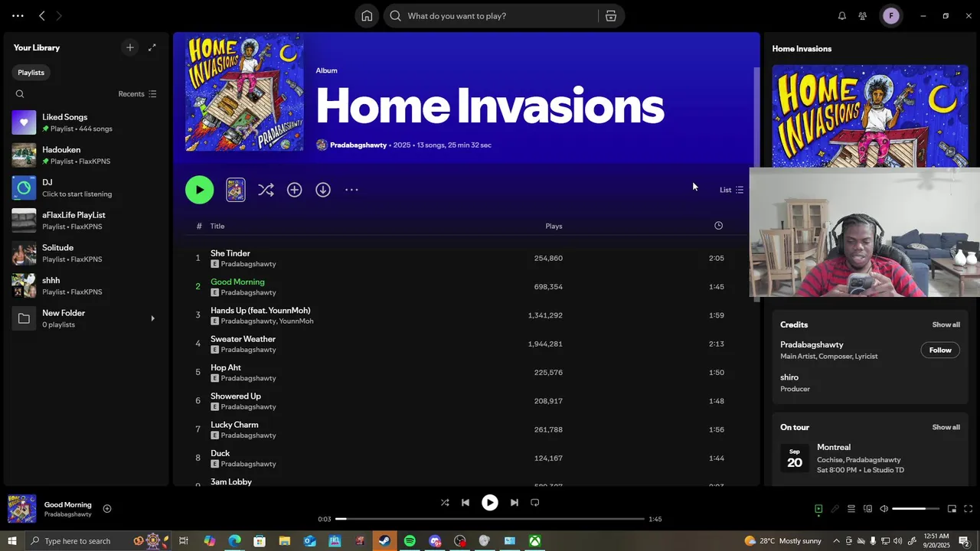Open Friend Activity icon in top bar
Viewport: 980px width, 551px height.
pos(863,16)
